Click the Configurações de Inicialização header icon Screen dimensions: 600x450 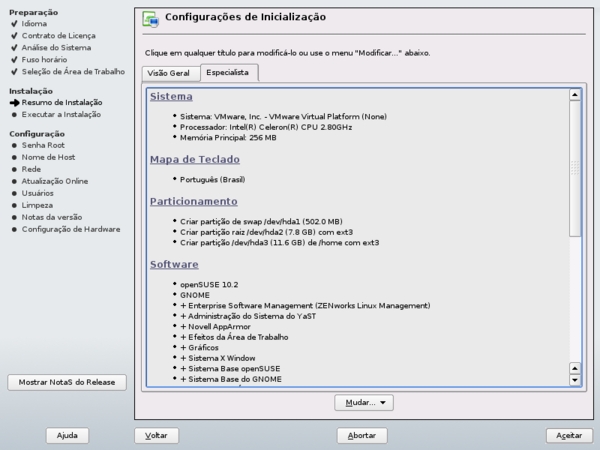click(150, 19)
